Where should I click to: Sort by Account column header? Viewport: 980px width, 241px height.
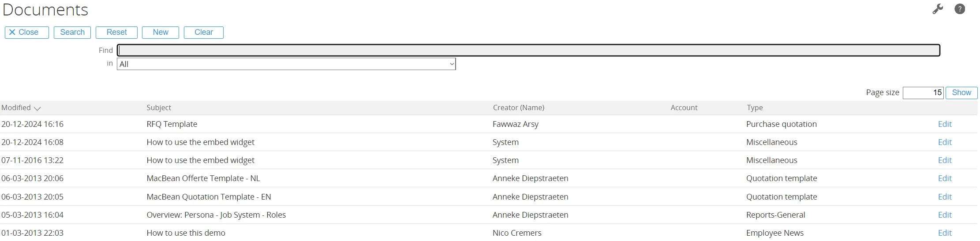(x=684, y=108)
